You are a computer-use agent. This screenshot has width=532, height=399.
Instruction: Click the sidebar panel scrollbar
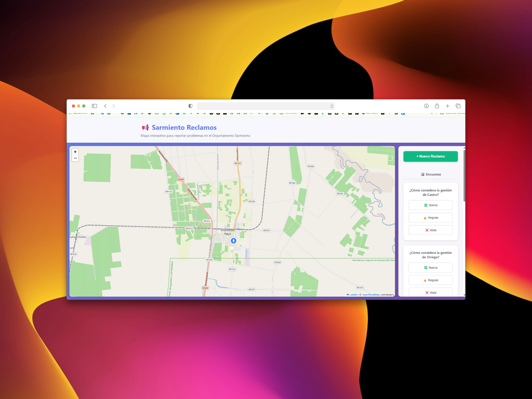pyautogui.click(x=464, y=175)
